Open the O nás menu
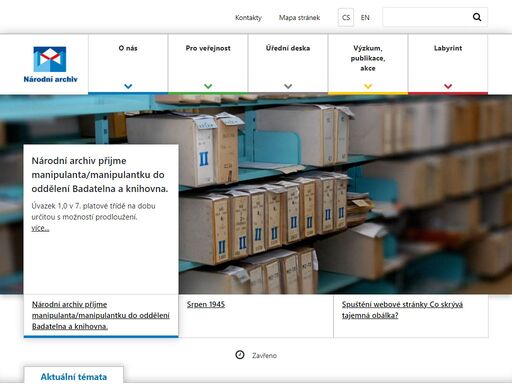The height and width of the screenshot is (384, 512). (128, 48)
